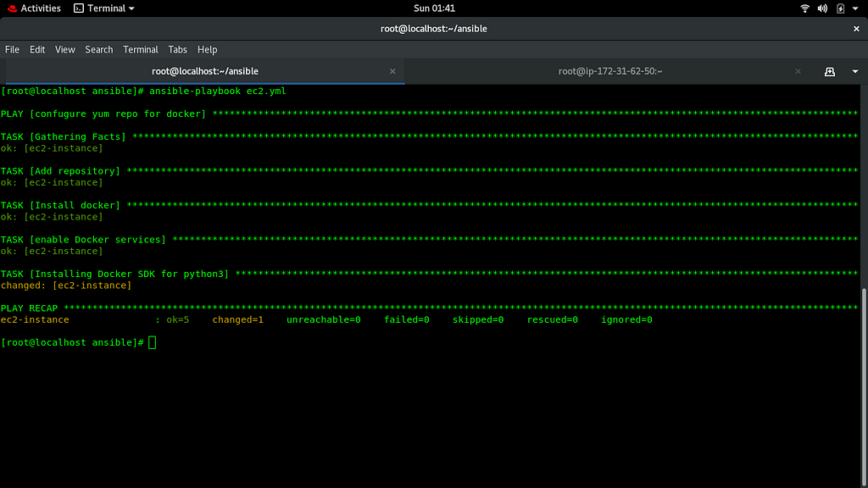
Task: Open the clock showing Sun 01:41
Action: (x=434, y=8)
